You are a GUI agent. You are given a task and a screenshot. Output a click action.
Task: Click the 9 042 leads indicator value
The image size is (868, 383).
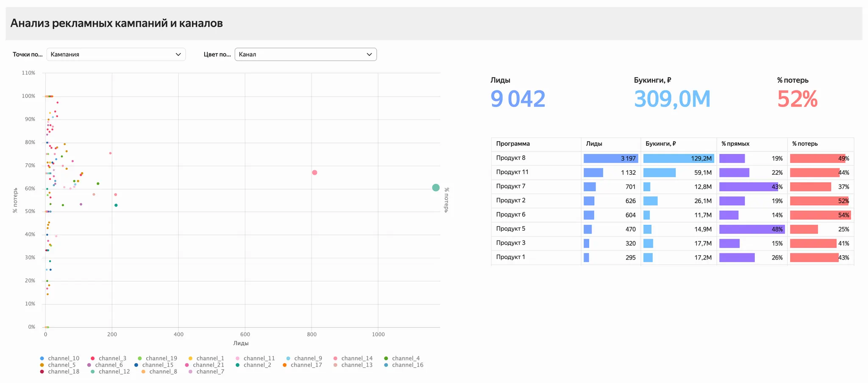coord(517,99)
